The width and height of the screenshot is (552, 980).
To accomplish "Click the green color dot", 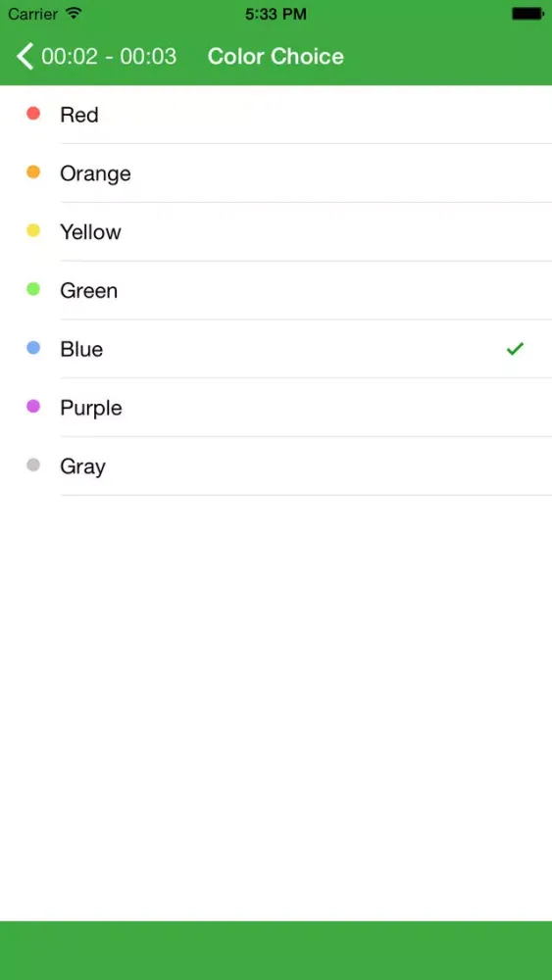I will 33,289.
